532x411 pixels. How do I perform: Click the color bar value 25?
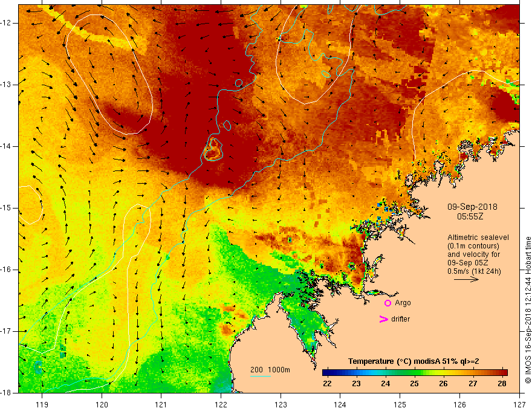pos(414,384)
